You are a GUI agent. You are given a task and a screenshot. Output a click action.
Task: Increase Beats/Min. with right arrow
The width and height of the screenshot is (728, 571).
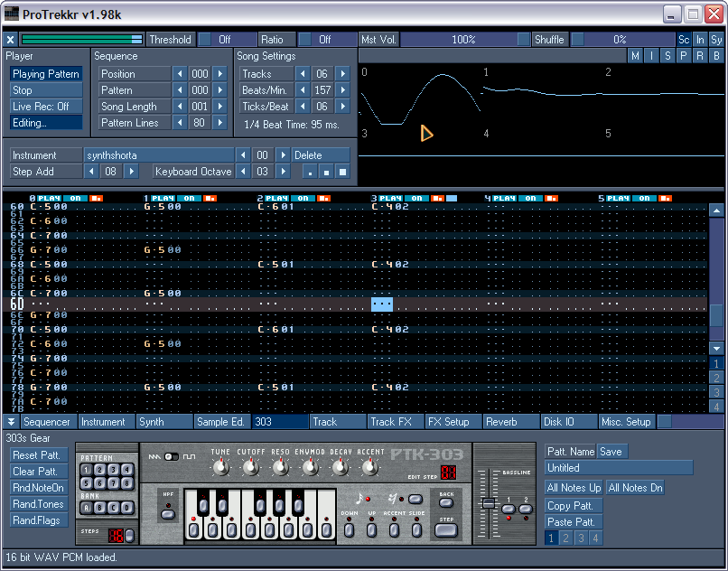point(342,90)
